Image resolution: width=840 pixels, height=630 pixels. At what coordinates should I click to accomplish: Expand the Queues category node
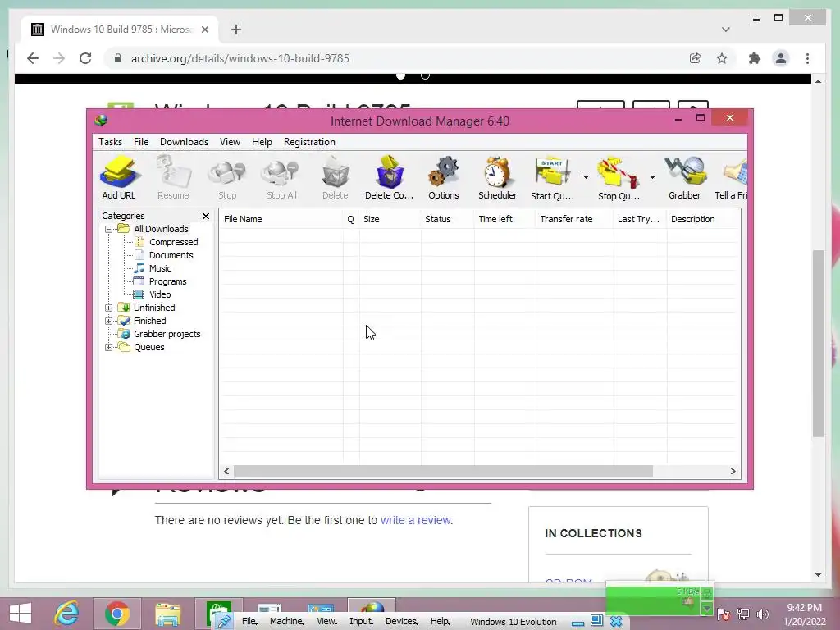[109, 347]
